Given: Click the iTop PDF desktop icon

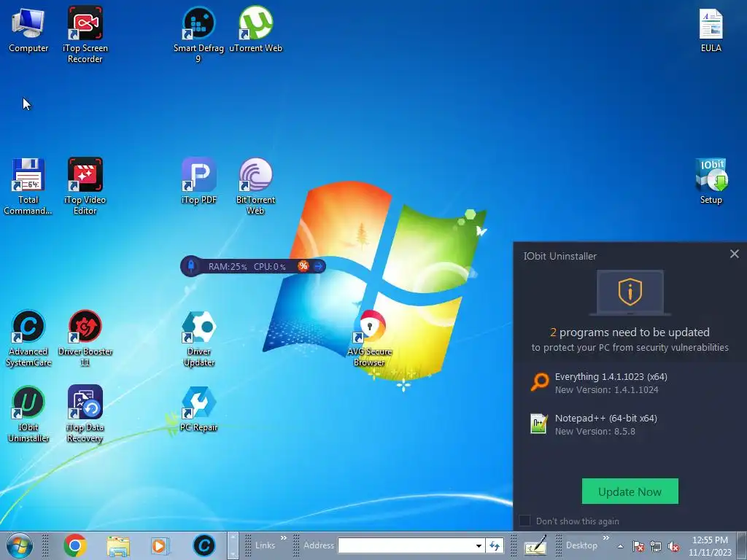Looking at the screenshot, I should [198, 181].
